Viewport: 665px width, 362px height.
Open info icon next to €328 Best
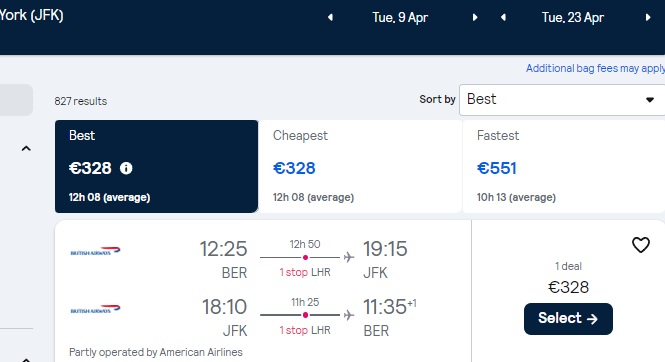[126, 168]
